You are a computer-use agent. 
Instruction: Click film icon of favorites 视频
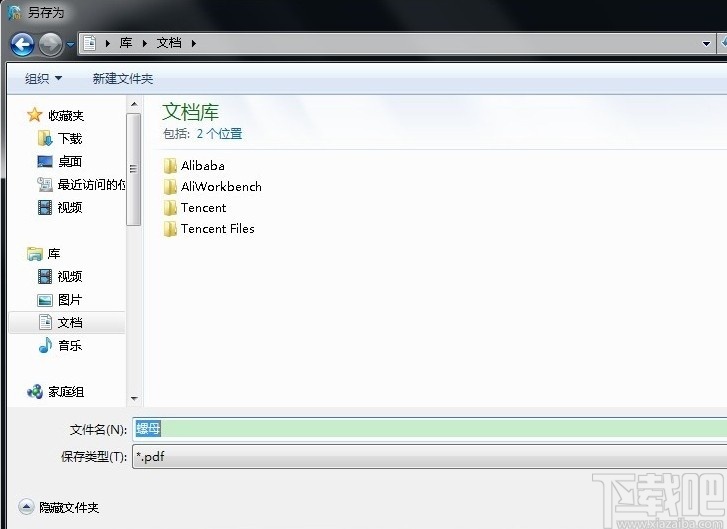click(45, 207)
